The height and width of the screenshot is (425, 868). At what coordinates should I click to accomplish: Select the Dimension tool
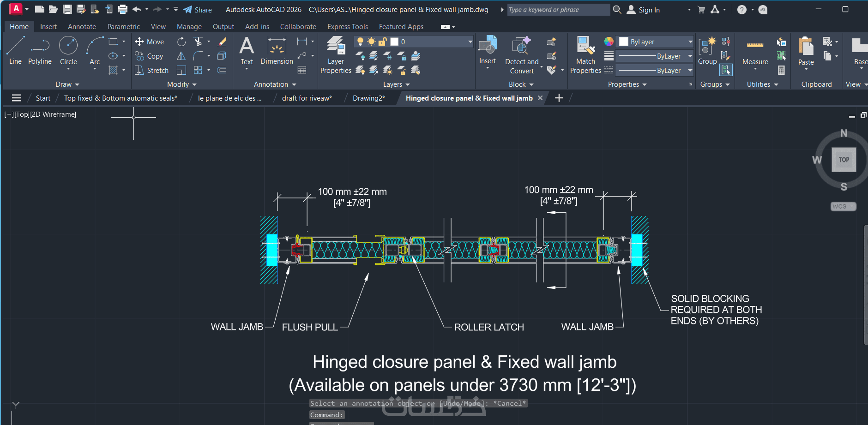pos(277,51)
